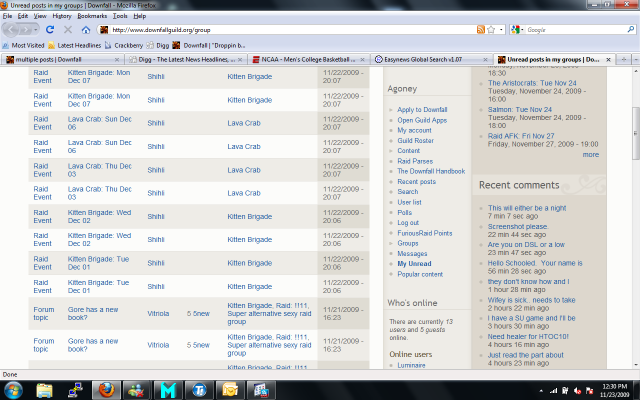Open the Salmon: Tue Nov 24 event
The width and height of the screenshot is (640, 400).
click(x=520, y=109)
